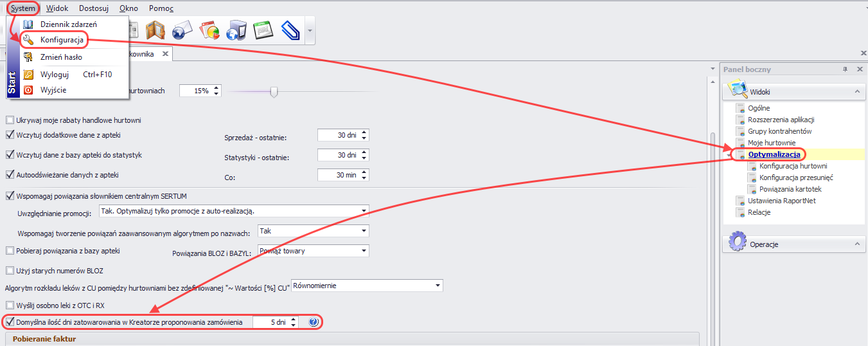868x346 pixels.
Task: Open the pie chart reports toolbar icon
Action: (x=209, y=30)
